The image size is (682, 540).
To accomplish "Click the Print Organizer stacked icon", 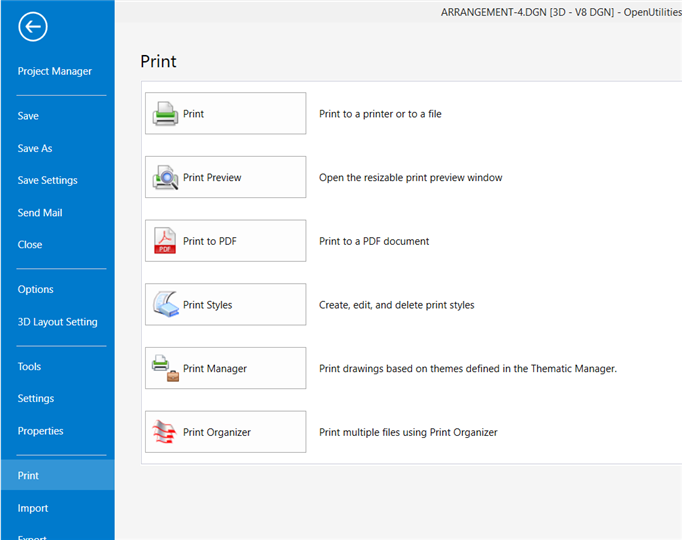I will (x=165, y=432).
